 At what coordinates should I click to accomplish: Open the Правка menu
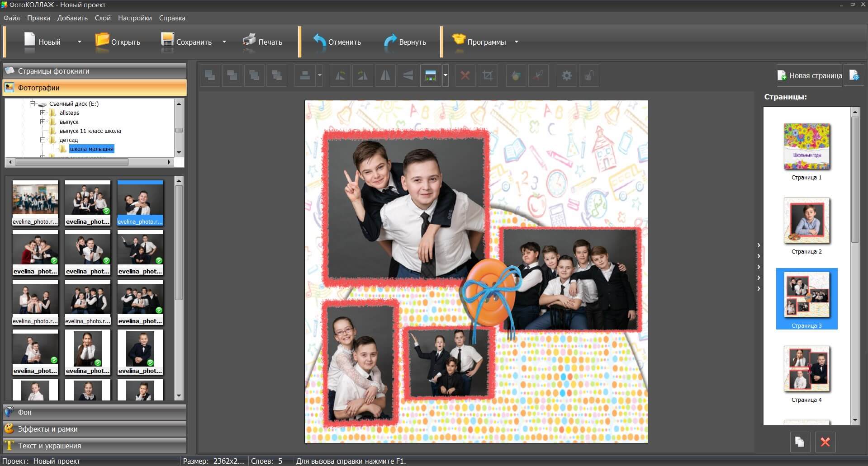pos(38,18)
